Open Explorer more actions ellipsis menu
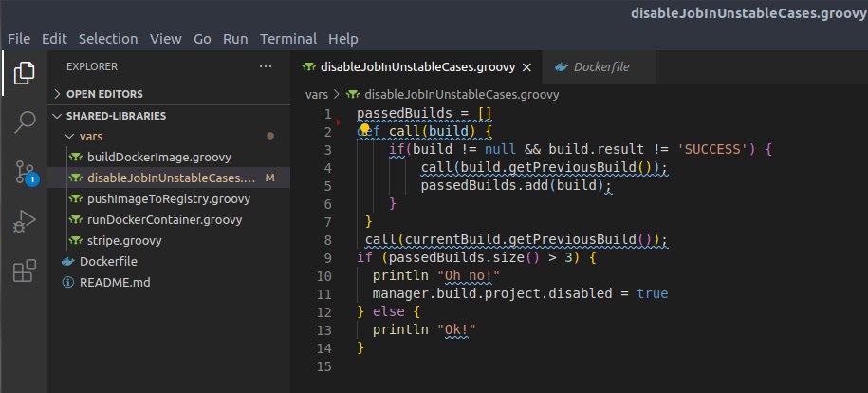 tap(266, 66)
